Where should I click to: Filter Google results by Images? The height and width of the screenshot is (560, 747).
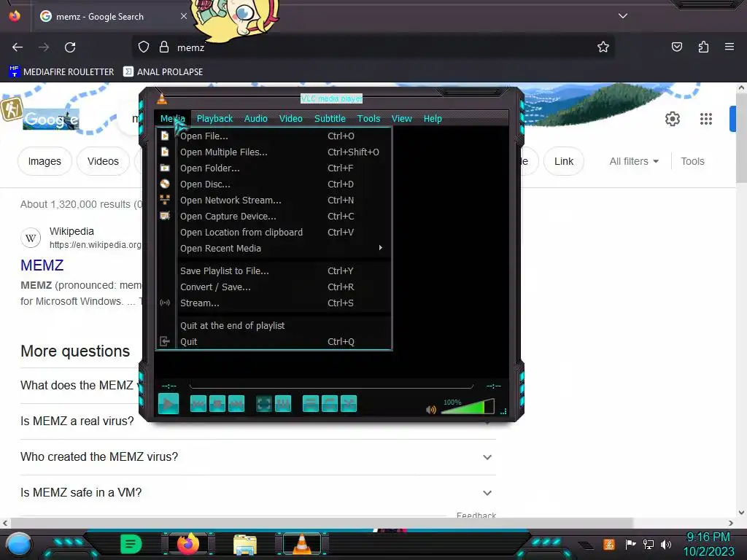tap(44, 161)
